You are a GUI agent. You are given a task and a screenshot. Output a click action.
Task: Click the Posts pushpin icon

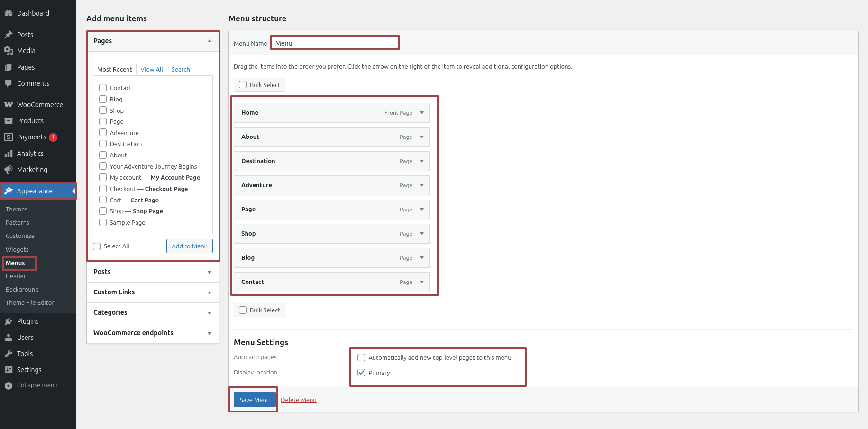9,35
